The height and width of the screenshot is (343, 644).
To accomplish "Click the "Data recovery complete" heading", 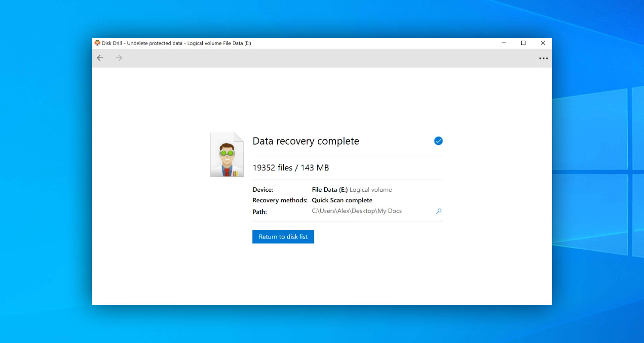I will (306, 141).
